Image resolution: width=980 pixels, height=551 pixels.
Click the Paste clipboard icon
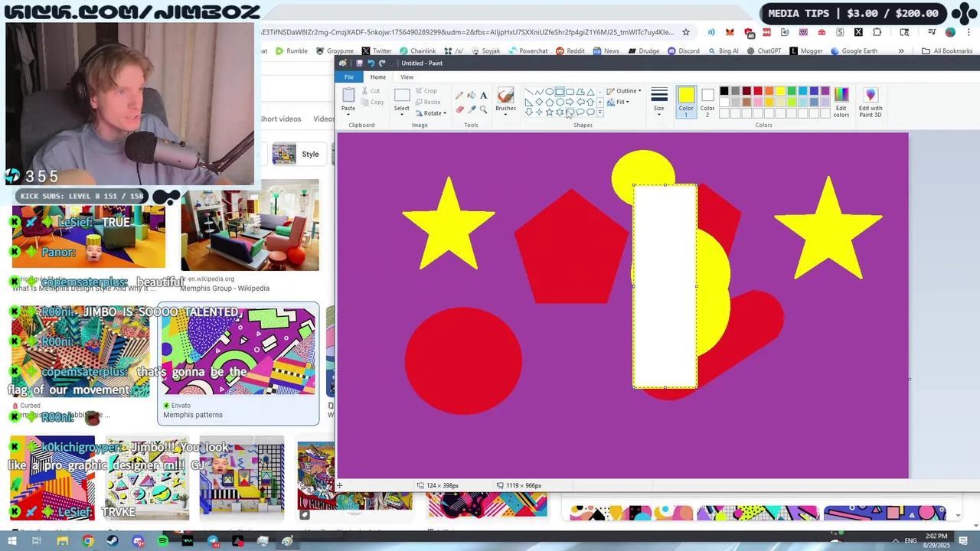348,96
